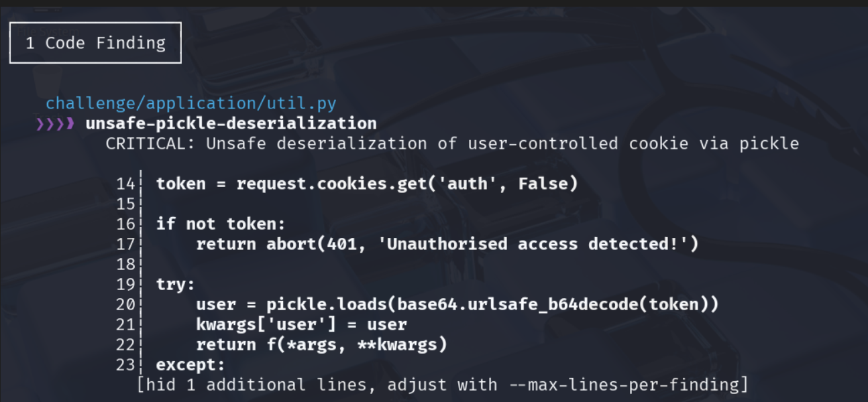Click the hidden lines notice at bottom
Viewport: 868px width, 402px height.
[x=442, y=385]
